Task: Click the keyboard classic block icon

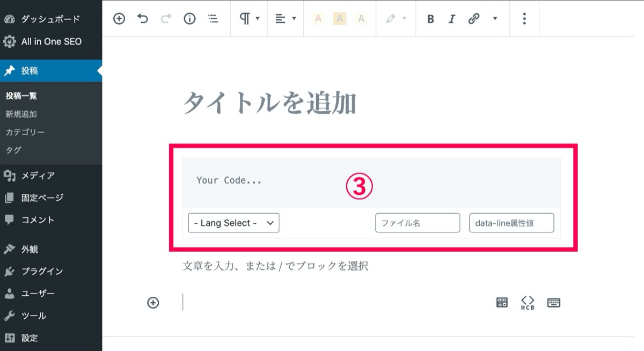Action: [554, 303]
